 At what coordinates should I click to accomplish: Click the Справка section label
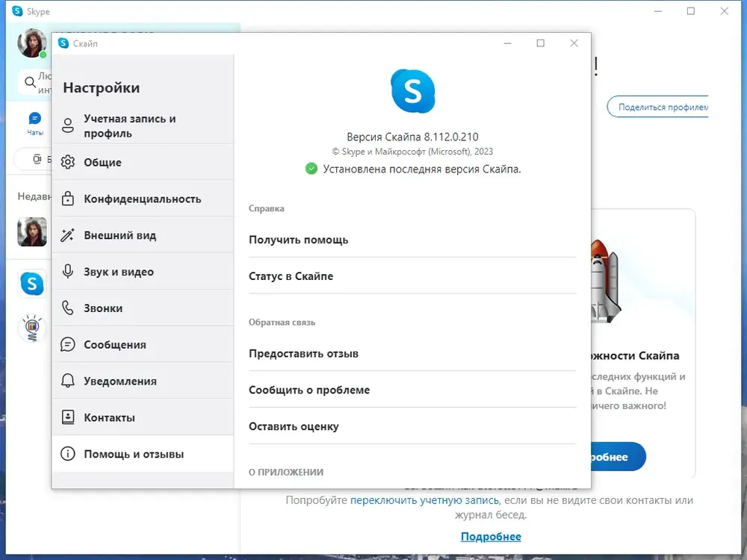pos(267,208)
